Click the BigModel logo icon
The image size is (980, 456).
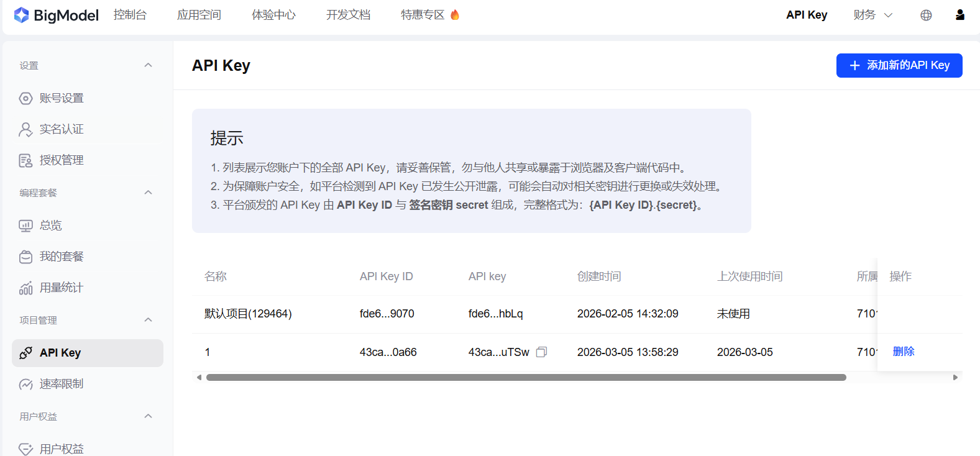[22, 15]
